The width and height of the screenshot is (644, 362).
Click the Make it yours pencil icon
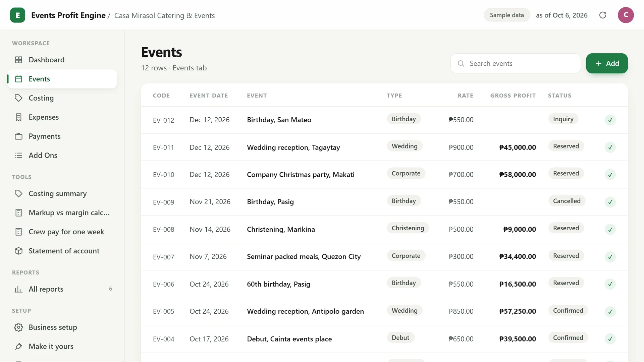pyautogui.click(x=19, y=347)
